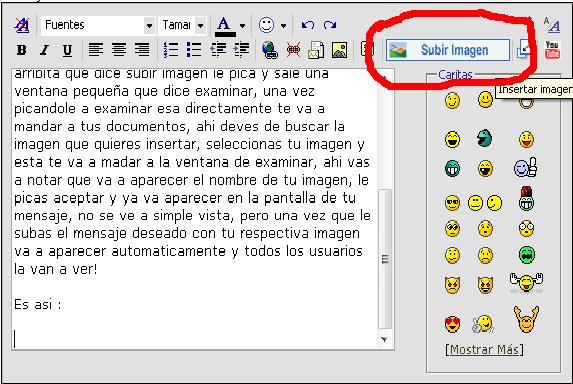Screen dimensions: 573x384
Task: Click the text 'la van a ver!'
Action: click(x=56, y=269)
